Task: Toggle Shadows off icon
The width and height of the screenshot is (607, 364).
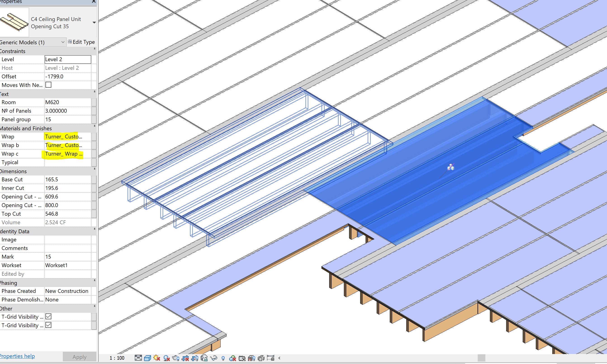Action: 166,358
